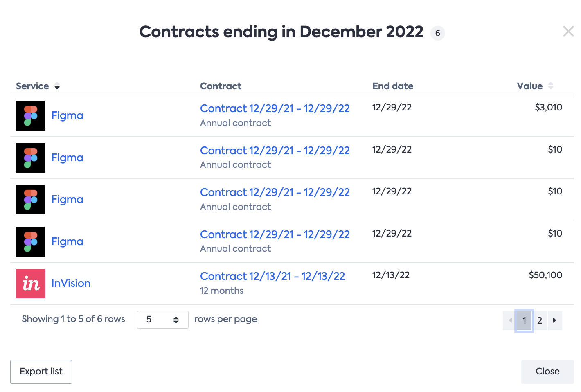Viewport: 581px width, 392px height.
Task: Open the first Figma contract link valued $3,010
Action: pyautogui.click(x=275, y=108)
